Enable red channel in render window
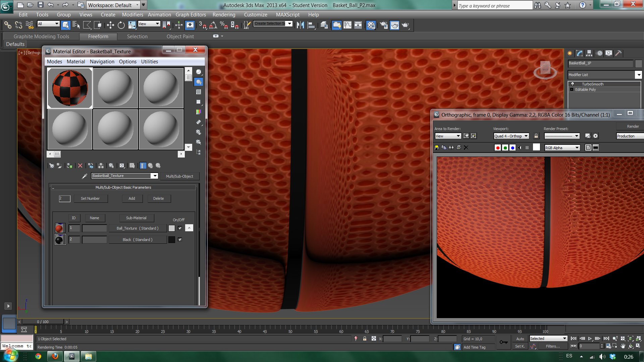 point(498,147)
